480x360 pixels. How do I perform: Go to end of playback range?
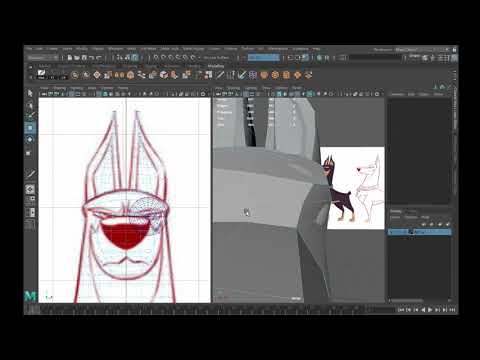[x=452, y=310]
